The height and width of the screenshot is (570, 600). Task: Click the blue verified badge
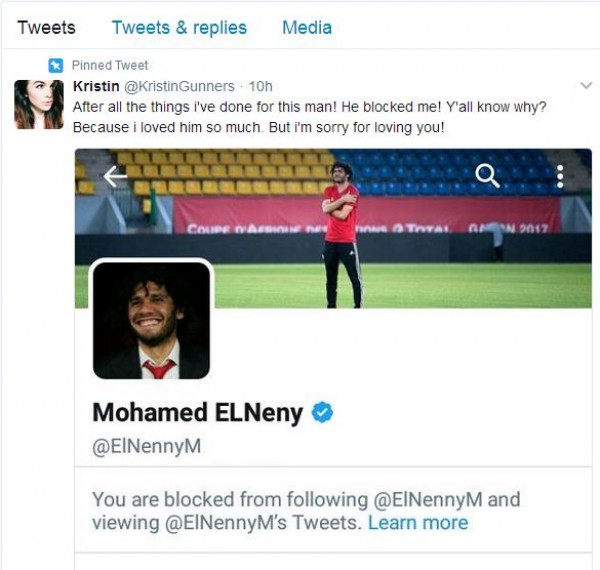pos(322,412)
